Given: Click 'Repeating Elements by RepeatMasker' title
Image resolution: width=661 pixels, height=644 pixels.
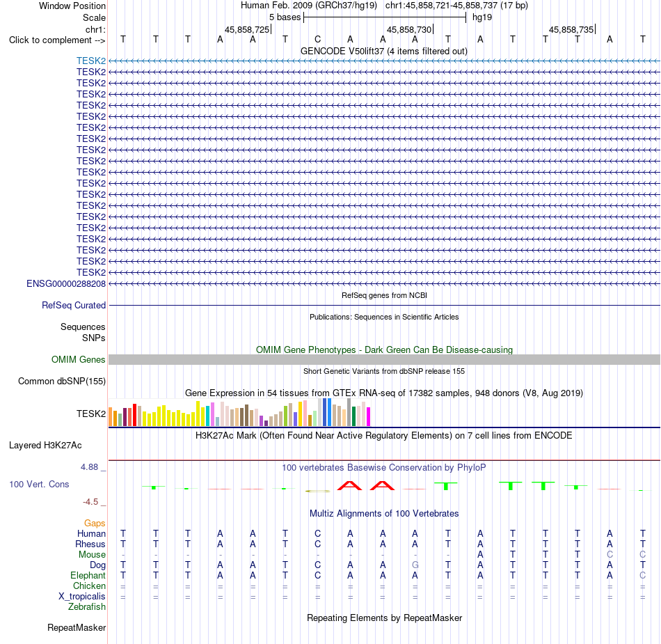Looking at the screenshot, I should coord(384,618).
